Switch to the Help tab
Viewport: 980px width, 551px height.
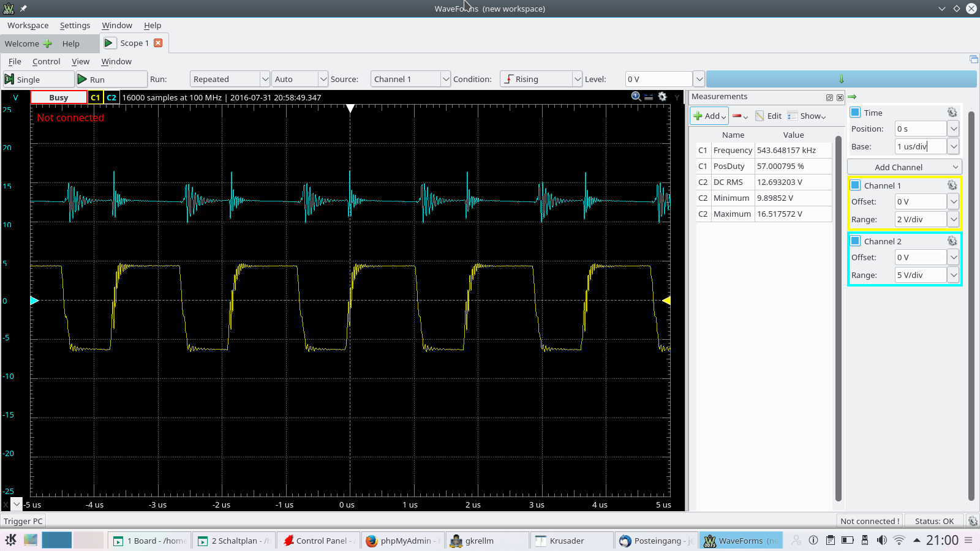71,43
